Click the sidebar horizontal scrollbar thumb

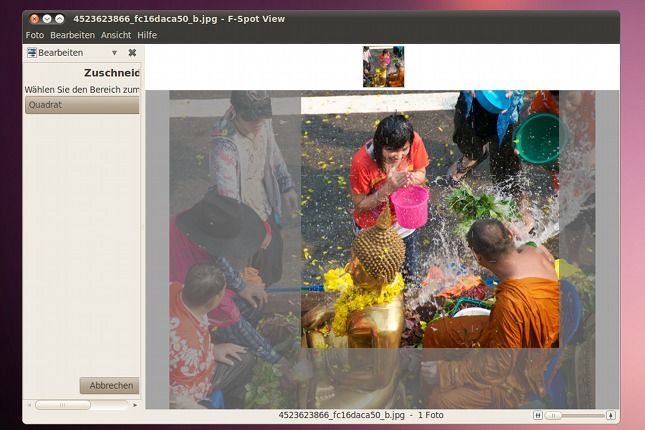click(62, 405)
